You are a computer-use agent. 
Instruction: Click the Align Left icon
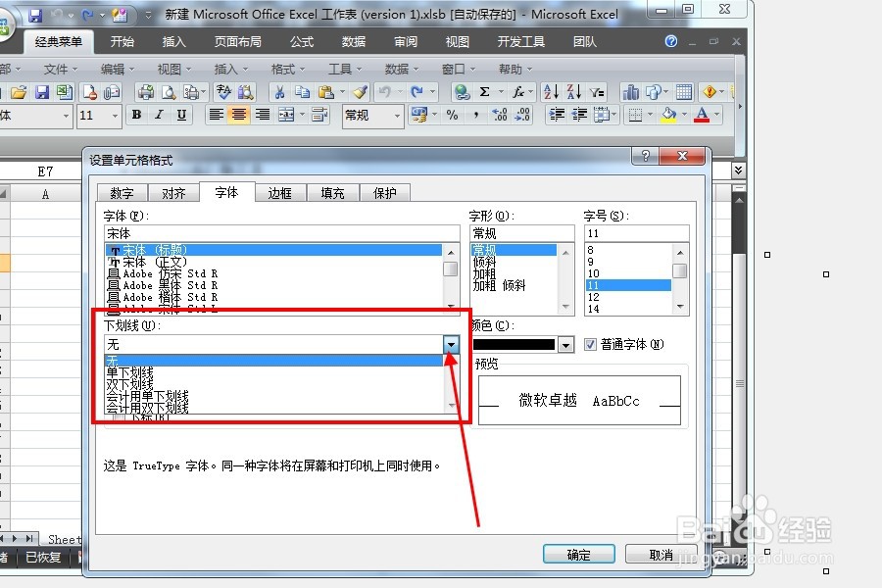pos(216,115)
